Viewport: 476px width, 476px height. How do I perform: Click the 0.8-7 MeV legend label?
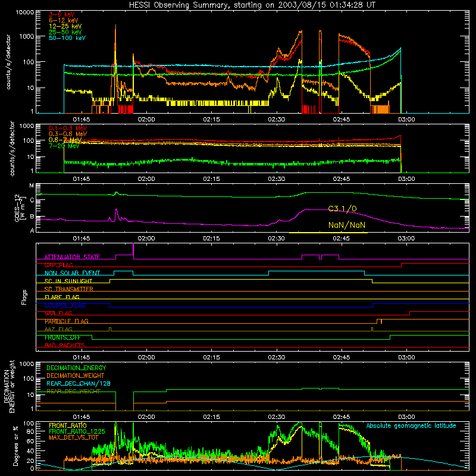tap(65, 140)
